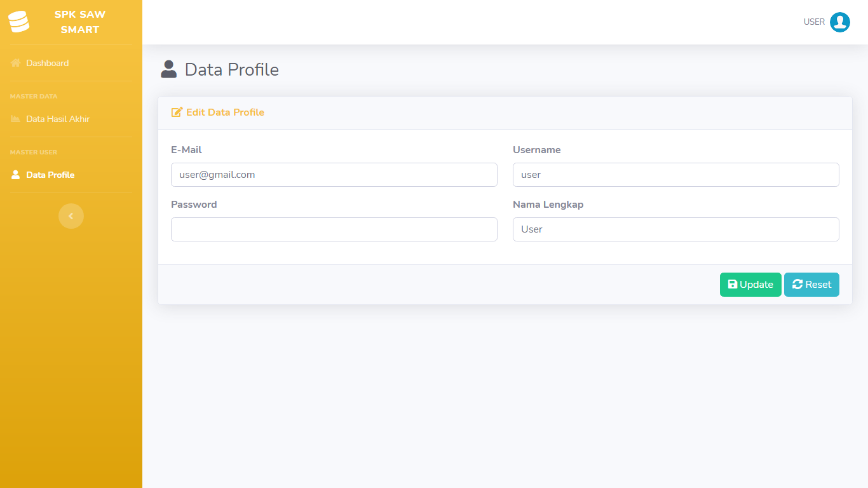Click the SPK SAW SMART brand title
868x488 pixels.
[80, 22]
